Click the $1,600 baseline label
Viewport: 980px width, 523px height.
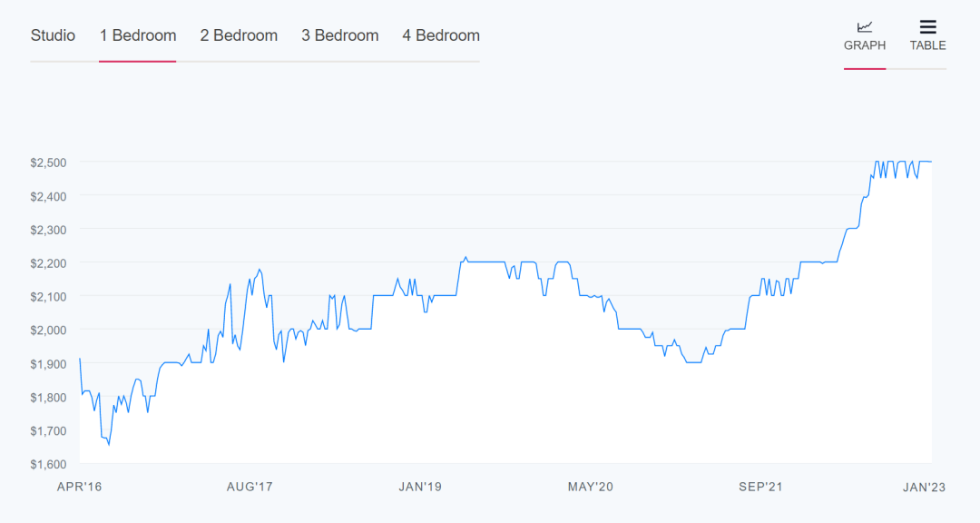coord(47,465)
